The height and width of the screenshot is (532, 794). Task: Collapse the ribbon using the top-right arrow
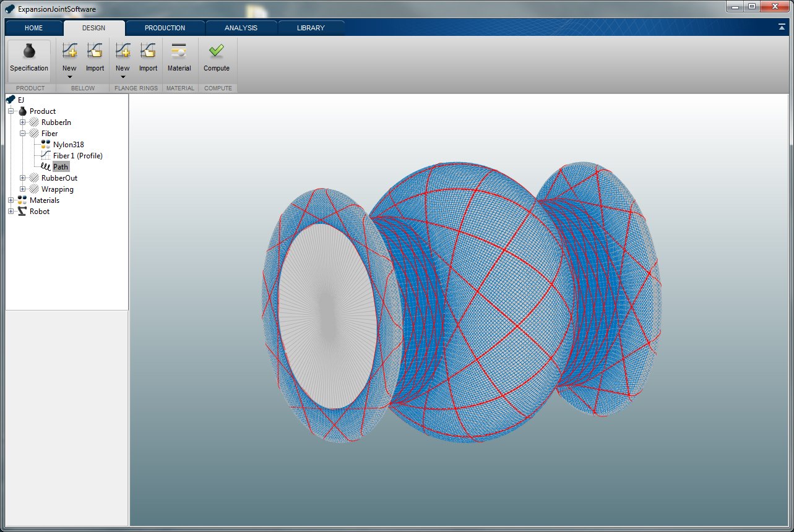783,27
